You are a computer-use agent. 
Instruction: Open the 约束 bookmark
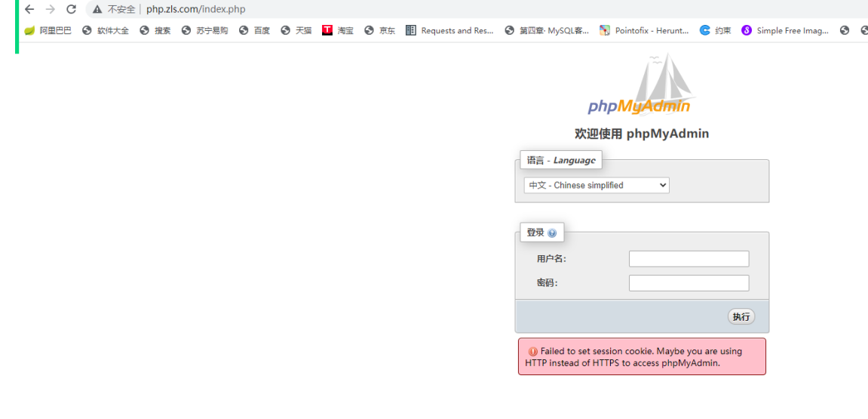pos(715,30)
